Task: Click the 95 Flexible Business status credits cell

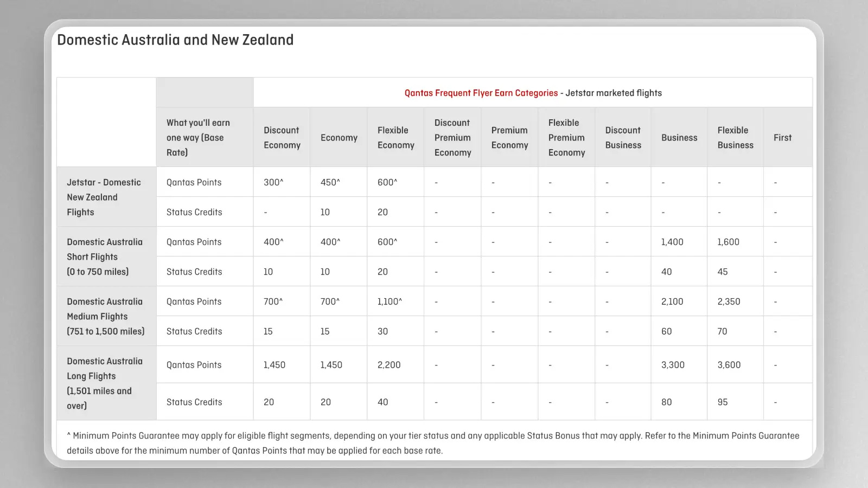Action: point(735,402)
